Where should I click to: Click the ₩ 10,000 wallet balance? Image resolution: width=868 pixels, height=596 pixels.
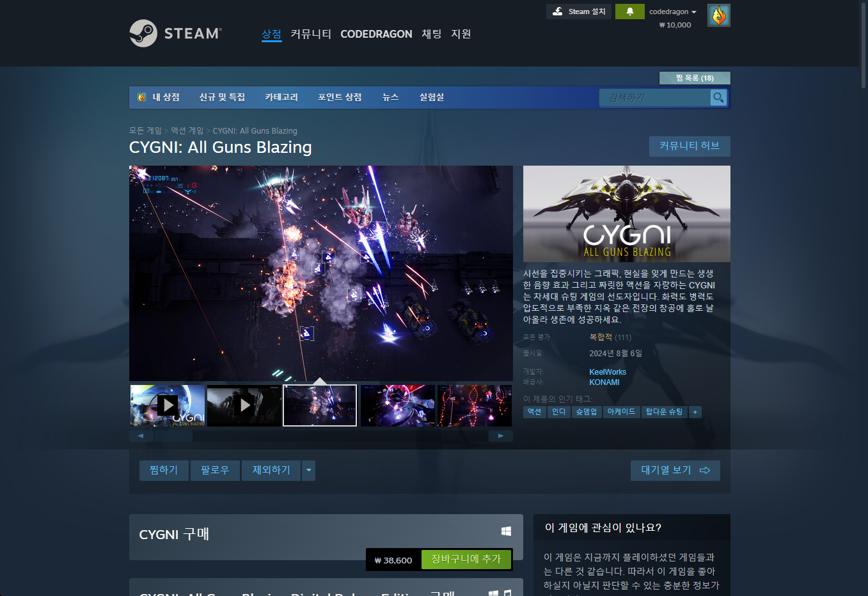pyautogui.click(x=675, y=25)
